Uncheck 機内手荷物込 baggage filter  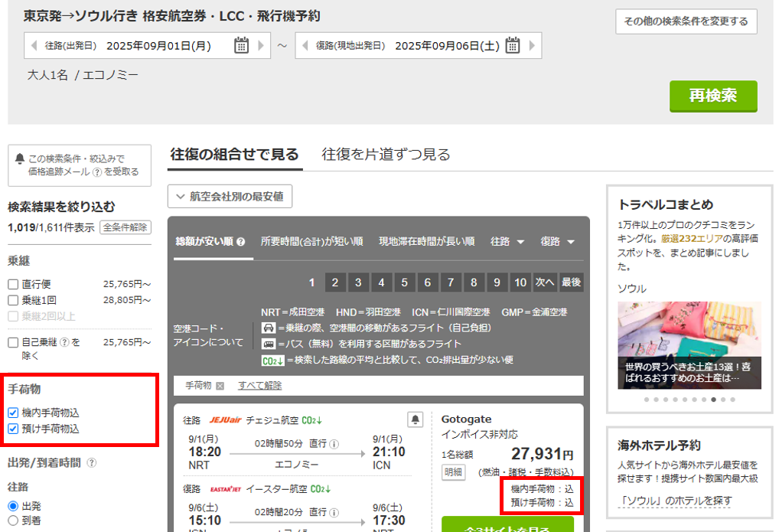[13, 413]
